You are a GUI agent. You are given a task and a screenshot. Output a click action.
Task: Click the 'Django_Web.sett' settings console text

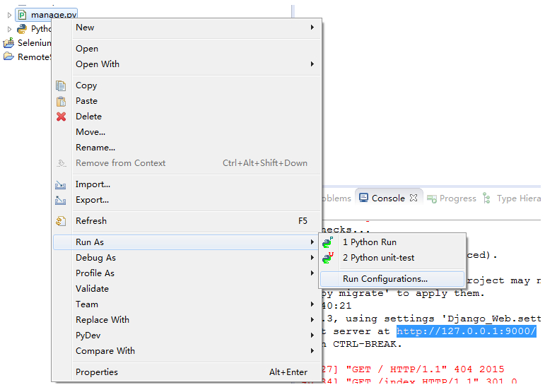point(491,319)
